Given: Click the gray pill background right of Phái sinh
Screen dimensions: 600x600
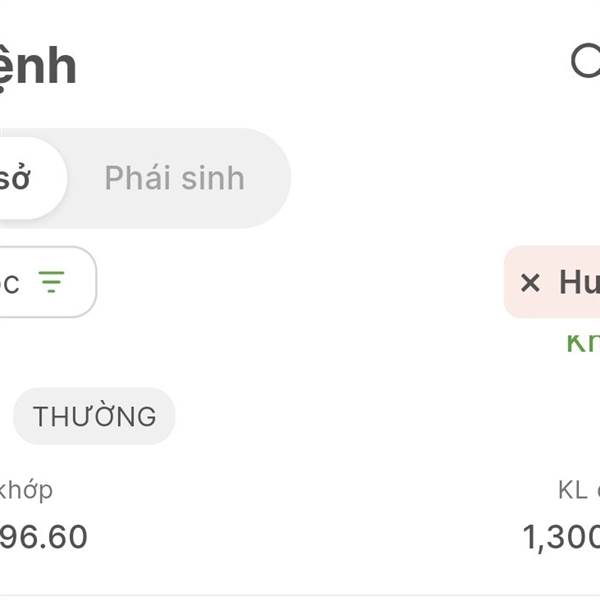Looking at the screenshot, I should tap(268, 178).
